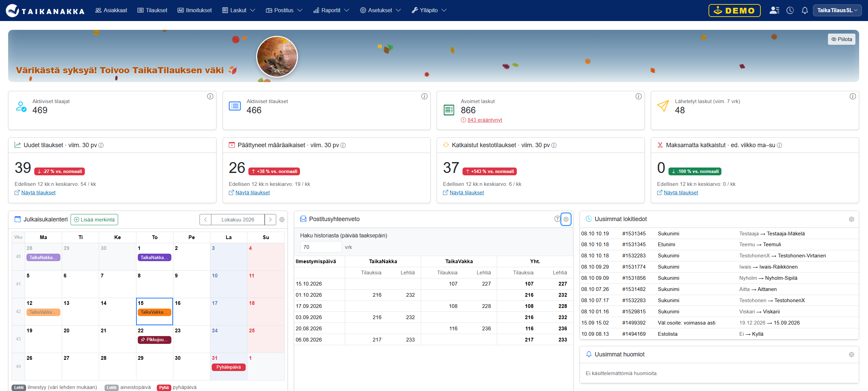Open Näytä tilaukset under Katkaistut kestotilaukset
Image resolution: width=868 pixels, height=391 pixels.
(x=467, y=193)
